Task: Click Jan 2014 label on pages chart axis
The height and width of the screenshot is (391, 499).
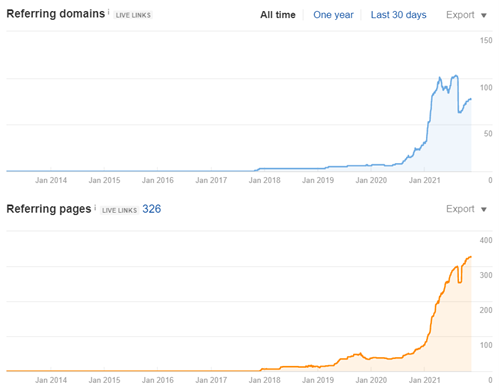Action: tap(51, 380)
